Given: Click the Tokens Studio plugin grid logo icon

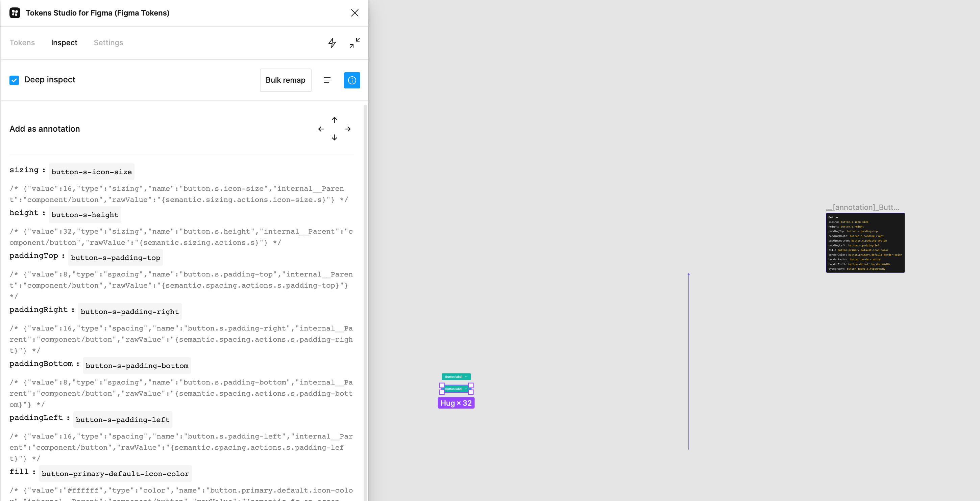Looking at the screenshot, I should (15, 12).
